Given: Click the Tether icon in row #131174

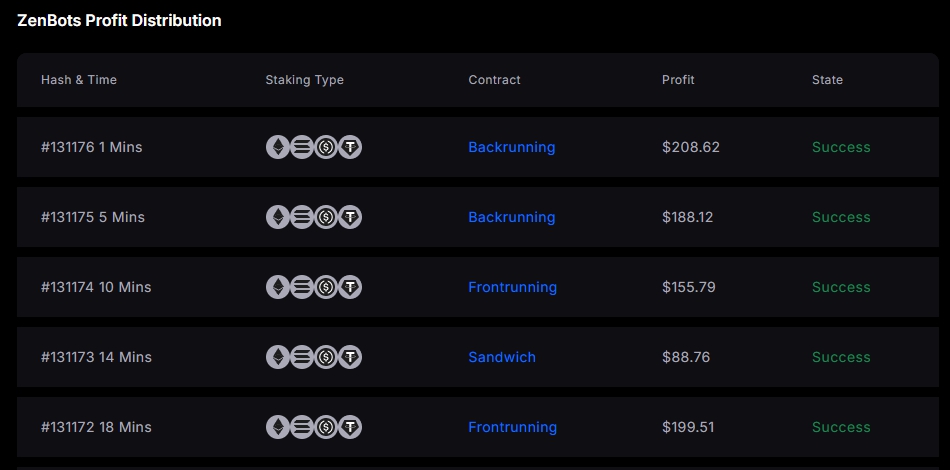Looking at the screenshot, I should [x=350, y=287].
